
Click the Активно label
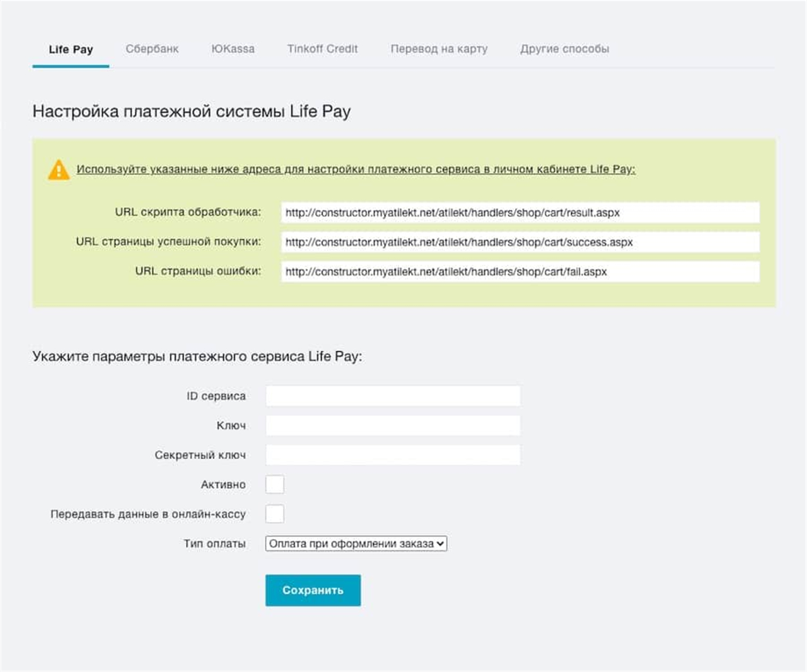point(223,485)
